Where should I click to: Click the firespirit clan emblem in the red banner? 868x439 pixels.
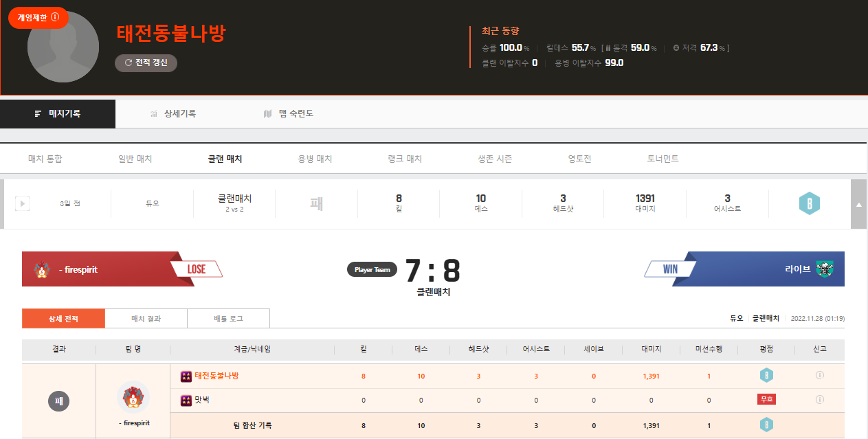click(41, 269)
